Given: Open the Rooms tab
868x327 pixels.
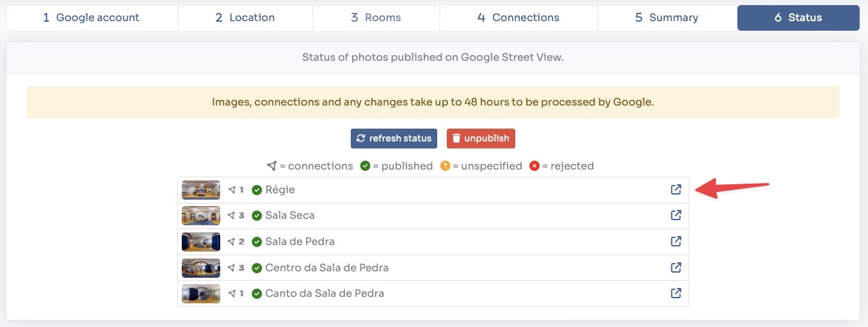Looking at the screenshot, I should tap(376, 18).
